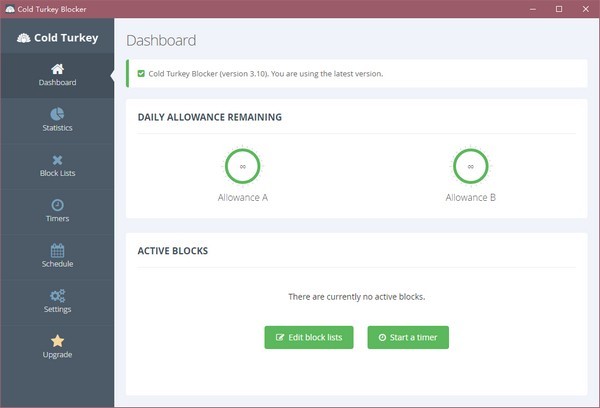
Task: Click the Allowance B label
Action: (470, 197)
